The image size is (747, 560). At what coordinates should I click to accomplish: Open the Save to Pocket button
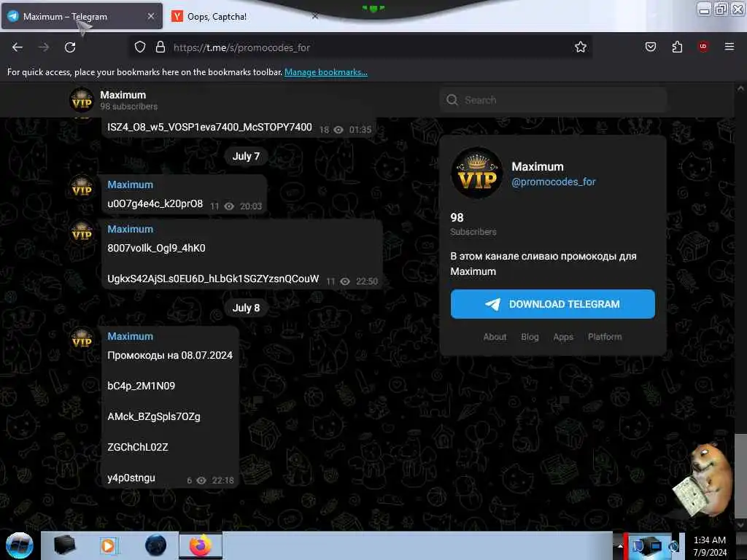coord(650,47)
